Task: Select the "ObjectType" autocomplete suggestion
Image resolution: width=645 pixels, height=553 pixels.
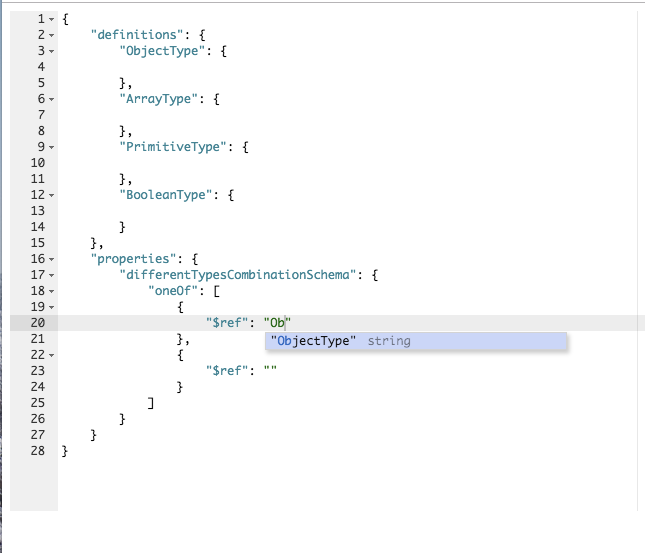Action: (416, 341)
